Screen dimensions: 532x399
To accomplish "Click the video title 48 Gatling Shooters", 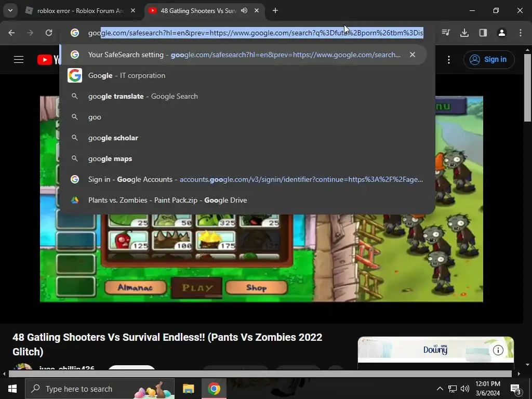I will pos(167,344).
